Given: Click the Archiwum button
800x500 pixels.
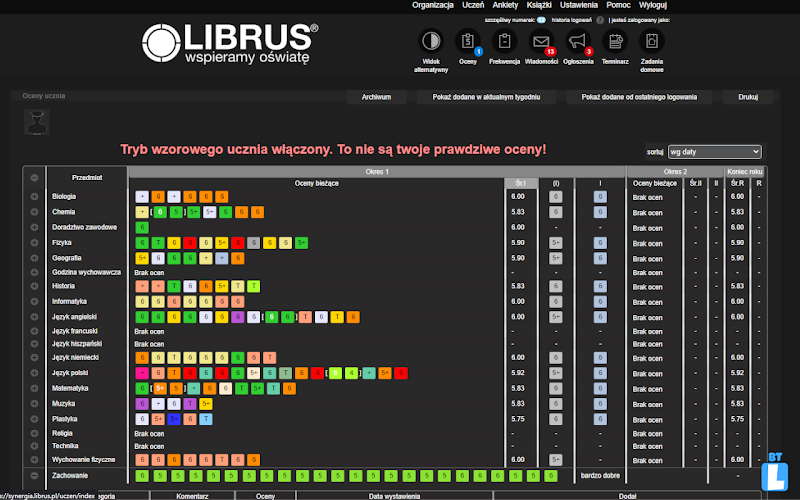Looking at the screenshot, I should [x=376, y=97].
